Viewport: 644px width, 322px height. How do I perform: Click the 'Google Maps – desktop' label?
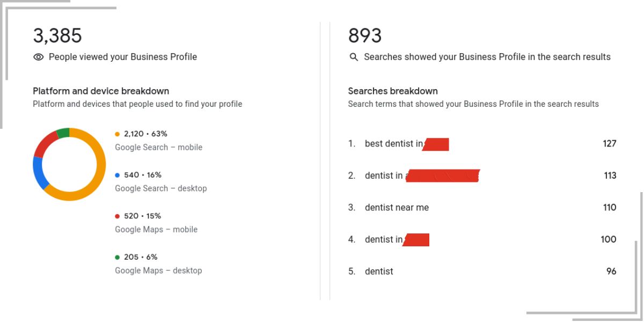pyautogui.click(x=158, y=270)
